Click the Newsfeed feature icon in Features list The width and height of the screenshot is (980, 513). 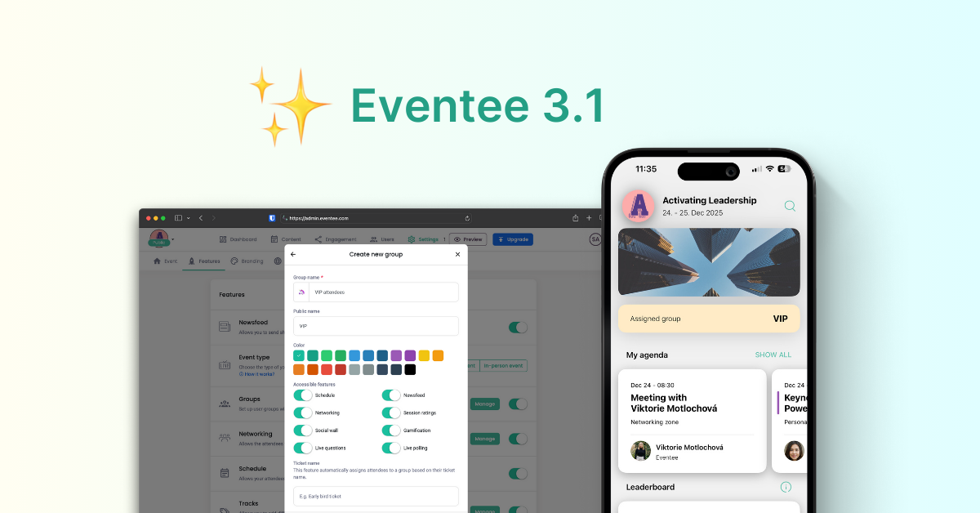click(x=225, y=327)
